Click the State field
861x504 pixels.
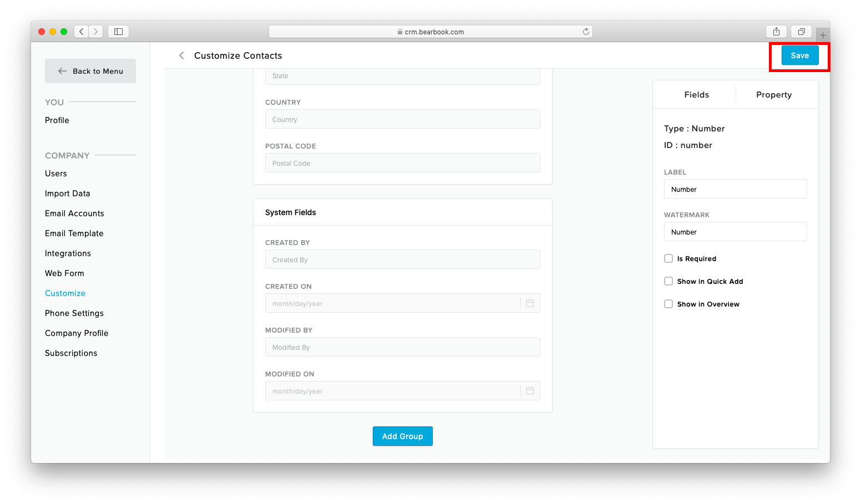coord(403,77)
